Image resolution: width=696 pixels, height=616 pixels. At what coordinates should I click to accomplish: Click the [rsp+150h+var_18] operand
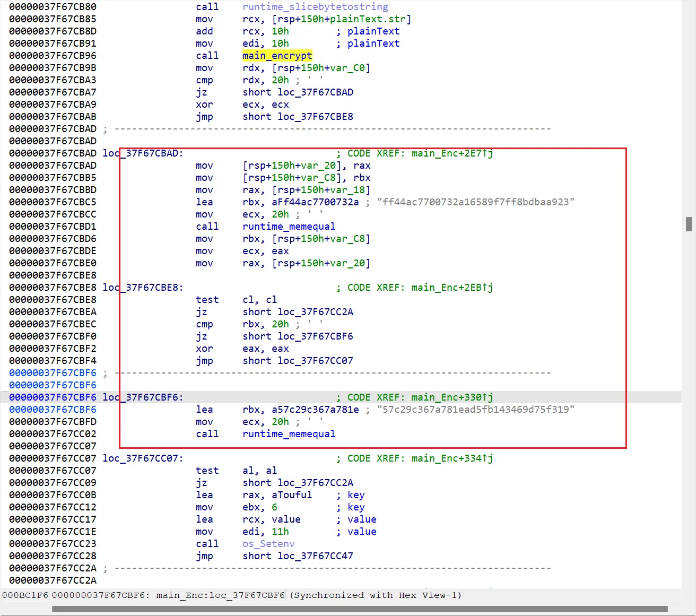321,190
